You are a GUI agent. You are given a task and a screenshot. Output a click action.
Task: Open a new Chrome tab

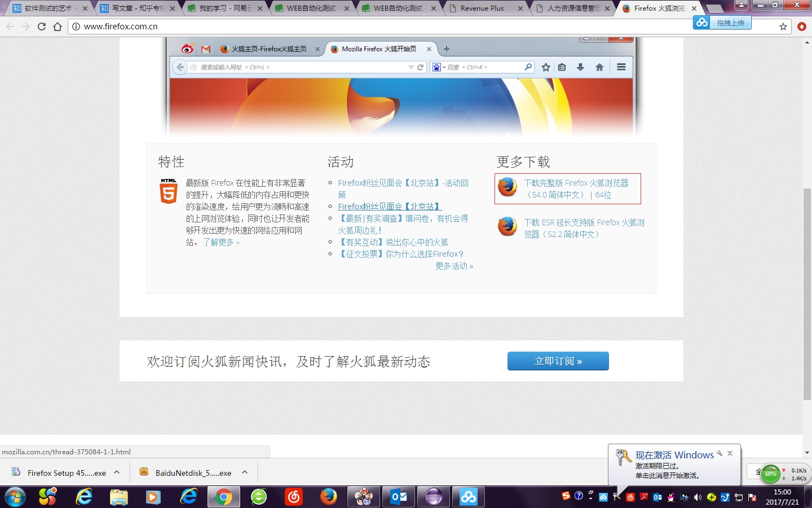715,8
